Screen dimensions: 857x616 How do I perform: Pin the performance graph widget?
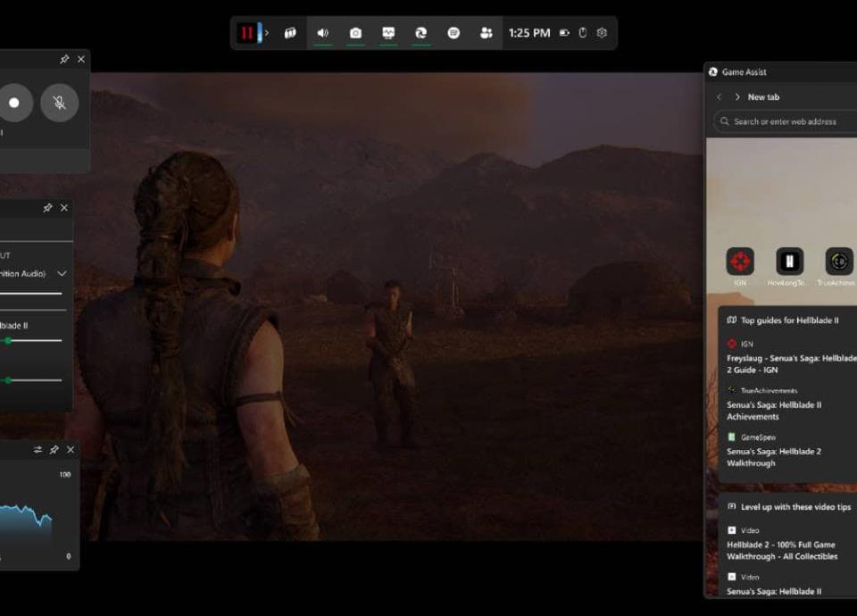point(54,450)
